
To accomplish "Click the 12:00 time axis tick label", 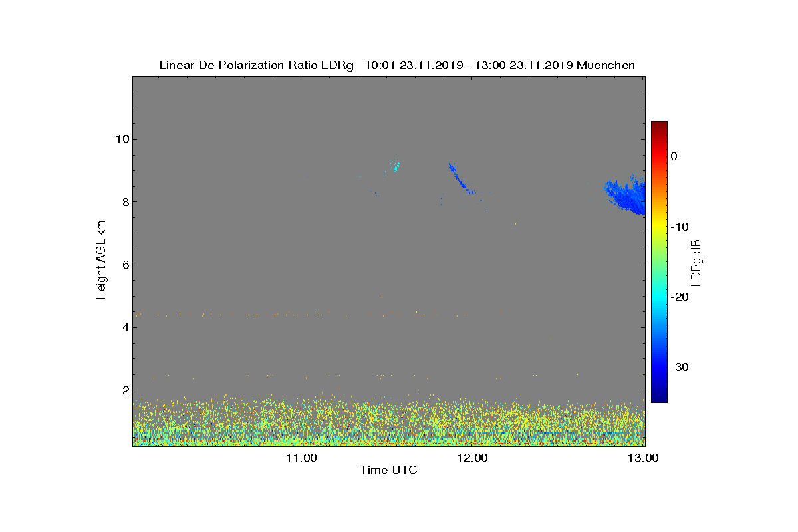I will pyautogui.click(x=473, y=458).
